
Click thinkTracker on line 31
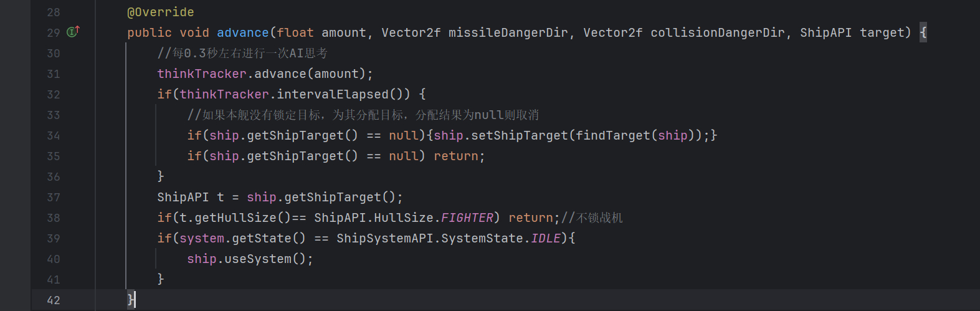pyautogui.click(x=201, y=74)
